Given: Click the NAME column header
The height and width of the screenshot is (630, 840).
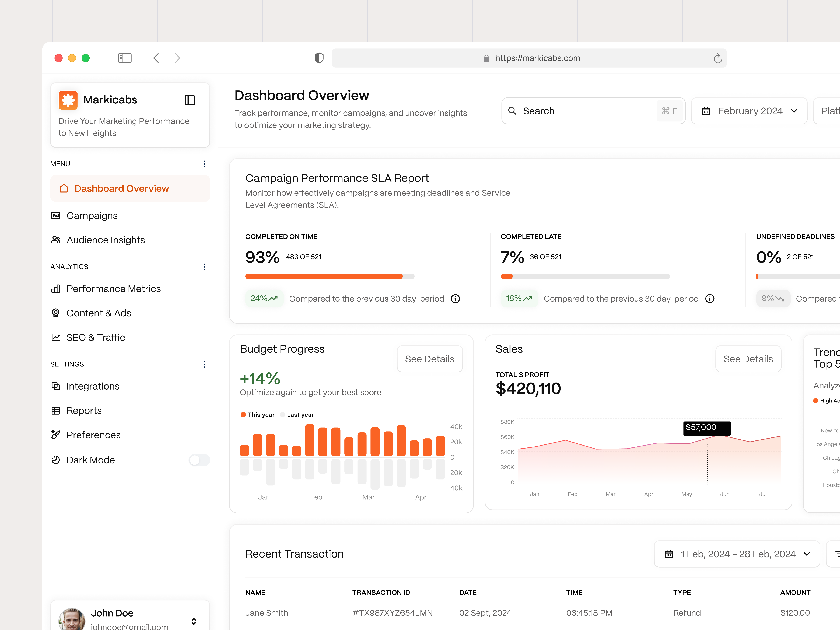Looking at the screenshot, I should [255, 592].
